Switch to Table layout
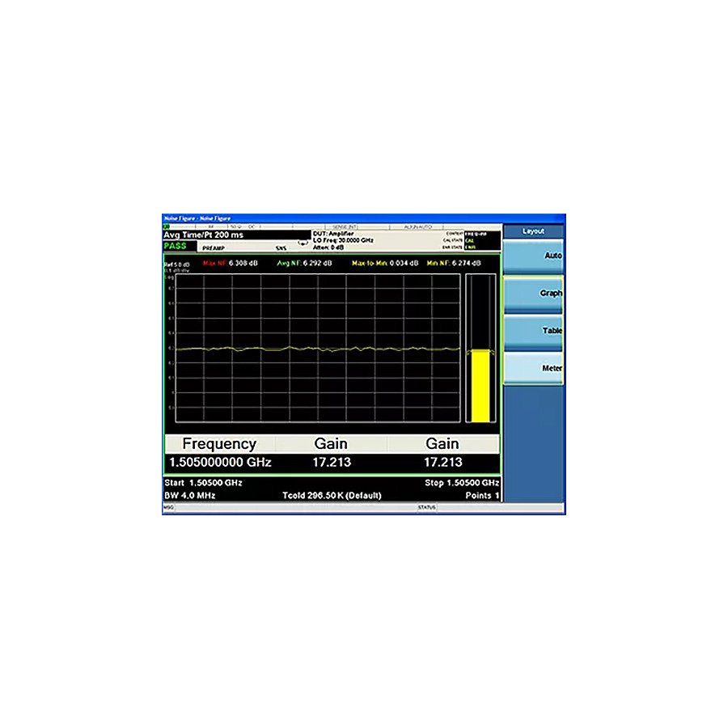The height and width of the screenshot is (728, 728). point(534,330)
